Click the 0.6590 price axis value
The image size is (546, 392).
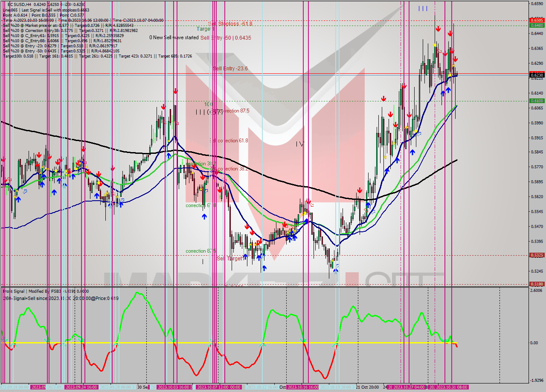point(536,4)
